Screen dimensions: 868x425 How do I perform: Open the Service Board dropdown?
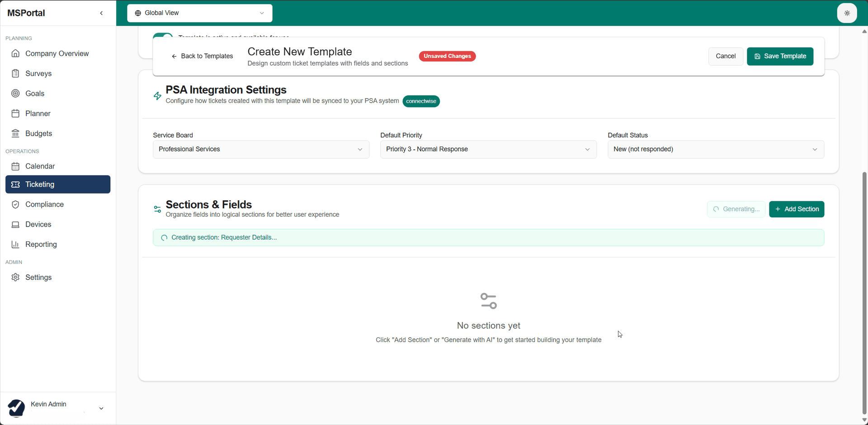pos(261,149)
